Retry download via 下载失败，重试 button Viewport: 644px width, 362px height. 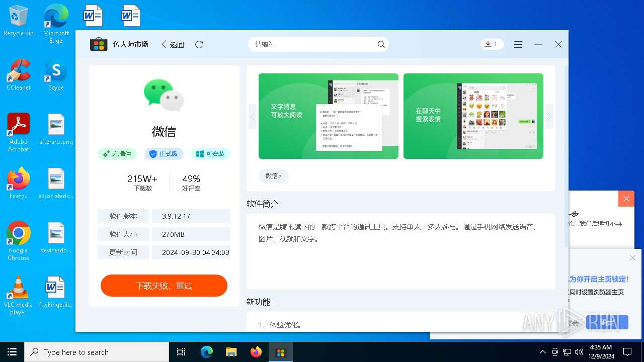click(164, 286)
